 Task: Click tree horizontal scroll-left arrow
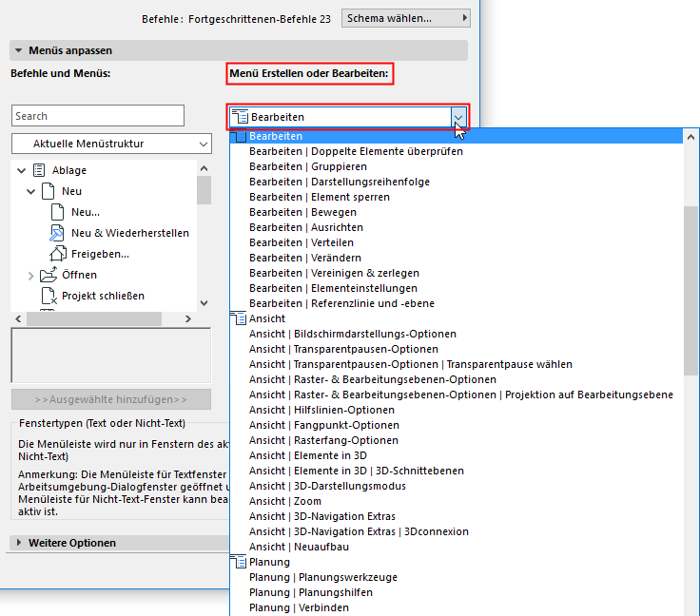click(x=18, y=318)
